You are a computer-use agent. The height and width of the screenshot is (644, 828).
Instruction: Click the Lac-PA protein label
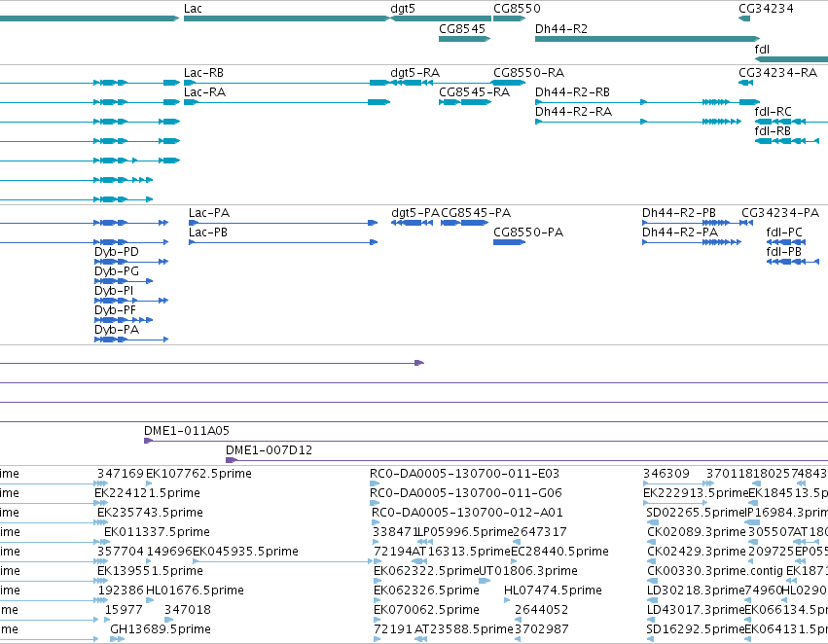[x=209, y=213]
